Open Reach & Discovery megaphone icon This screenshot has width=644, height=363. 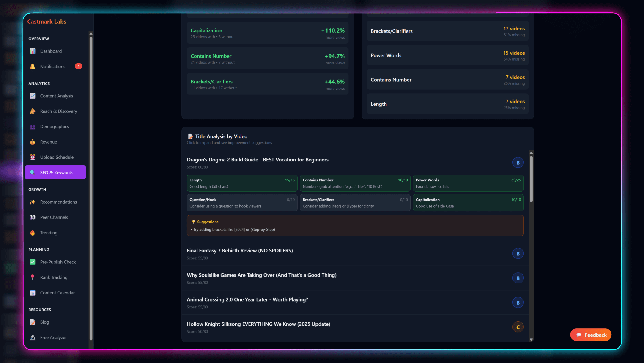(x=33, y=111)
